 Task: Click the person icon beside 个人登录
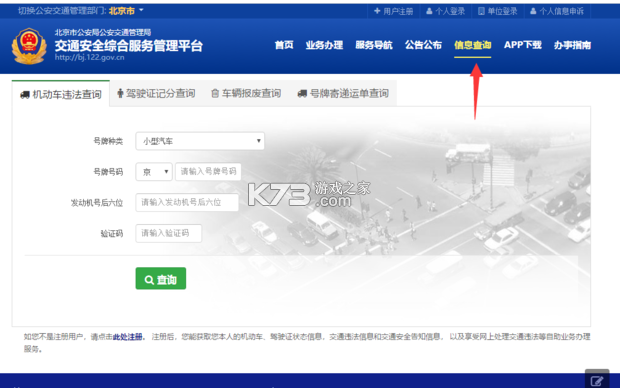click(429, 11)
